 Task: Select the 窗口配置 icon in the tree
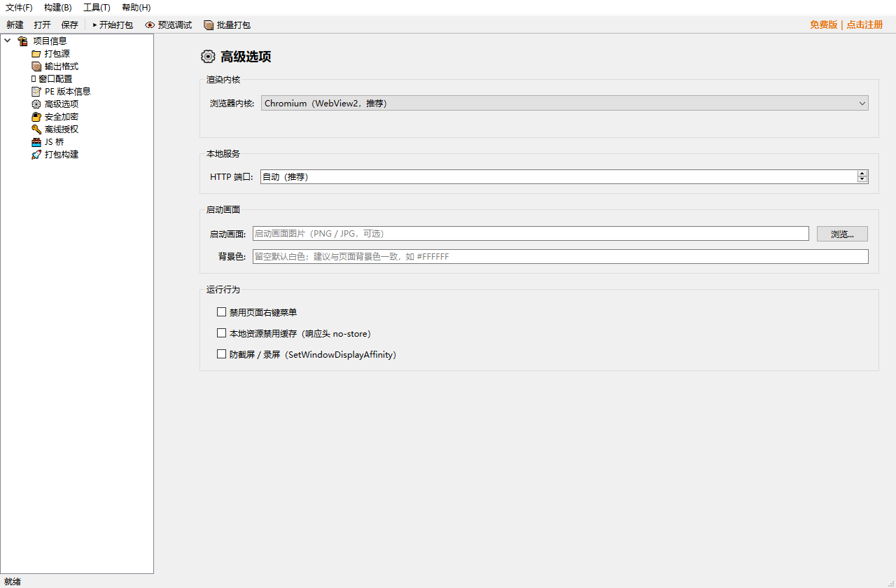(33, 78)
